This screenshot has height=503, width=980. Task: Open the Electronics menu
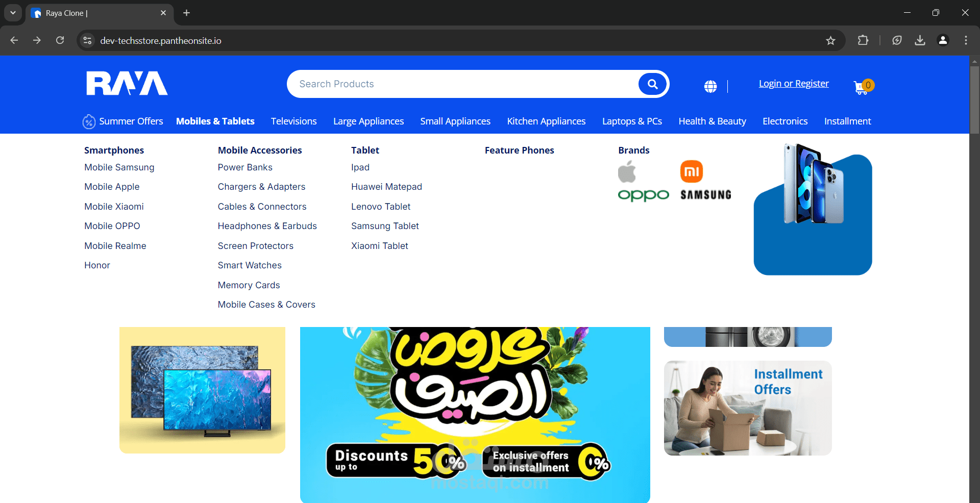[x=785, y=121]
